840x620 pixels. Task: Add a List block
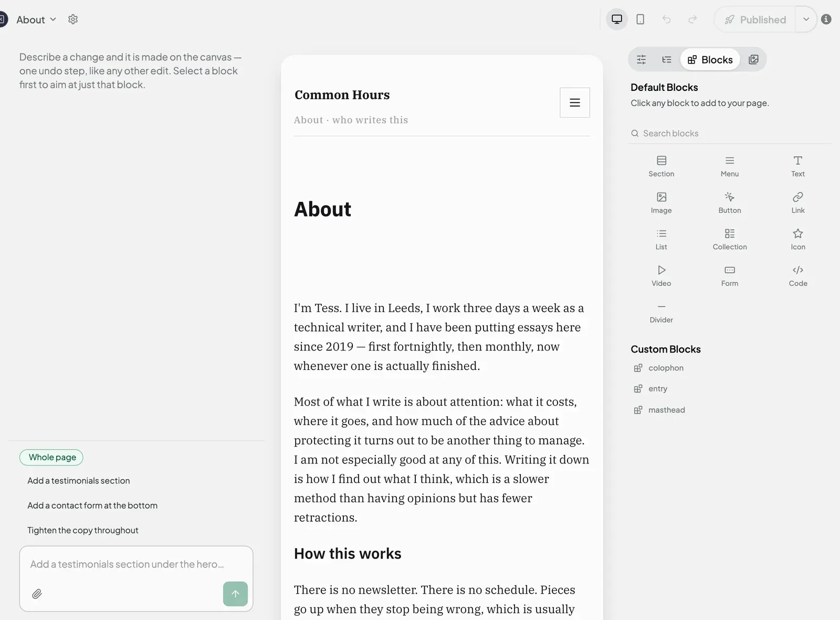click(x=661, y=239)
